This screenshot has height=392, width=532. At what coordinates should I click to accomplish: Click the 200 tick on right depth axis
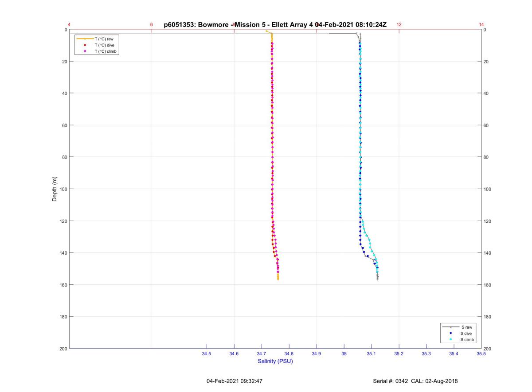point(488,349)
